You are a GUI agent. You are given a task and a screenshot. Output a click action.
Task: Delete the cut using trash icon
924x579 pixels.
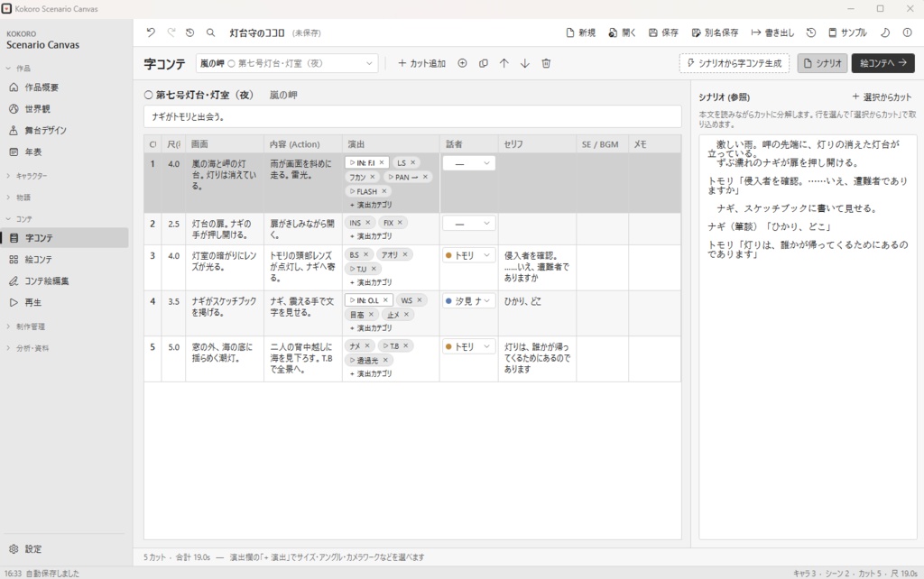tap(546, 63)
